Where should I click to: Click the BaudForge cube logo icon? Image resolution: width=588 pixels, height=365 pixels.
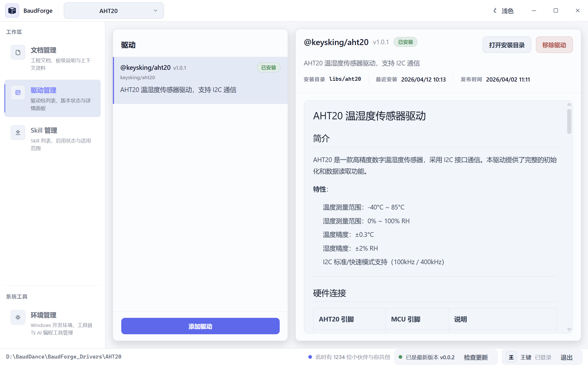(x=12, y=11)
